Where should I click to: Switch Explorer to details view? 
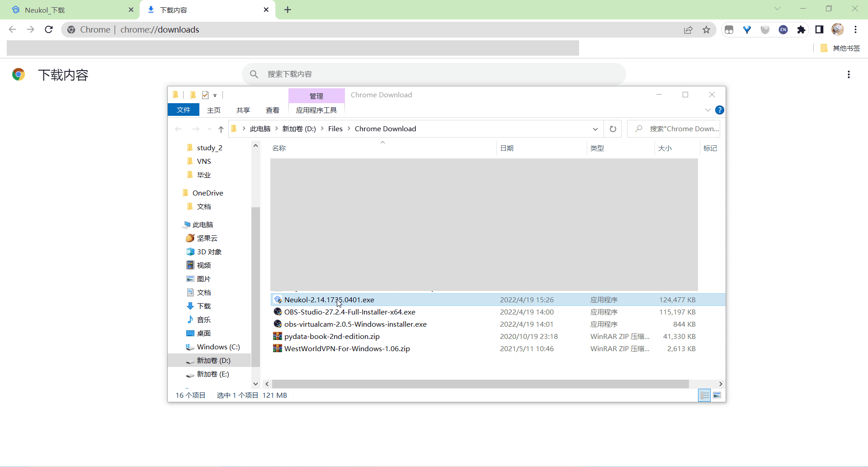tap(704, 395)
